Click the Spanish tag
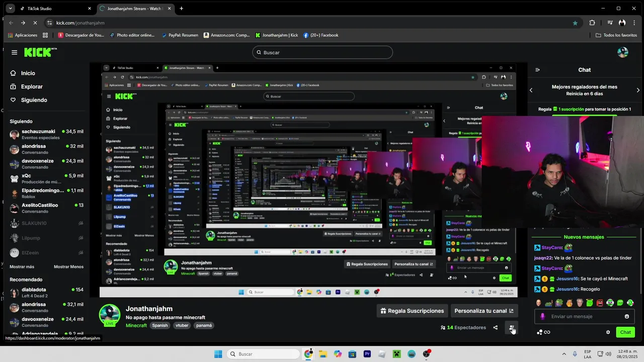This screenshot has height=362, width=644. (x=160, y=325)
